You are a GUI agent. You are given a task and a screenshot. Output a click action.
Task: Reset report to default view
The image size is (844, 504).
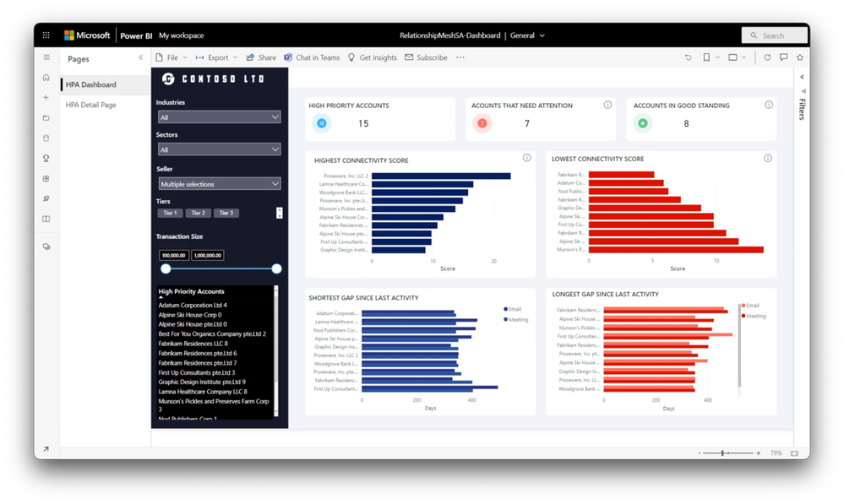click(689, 57)
